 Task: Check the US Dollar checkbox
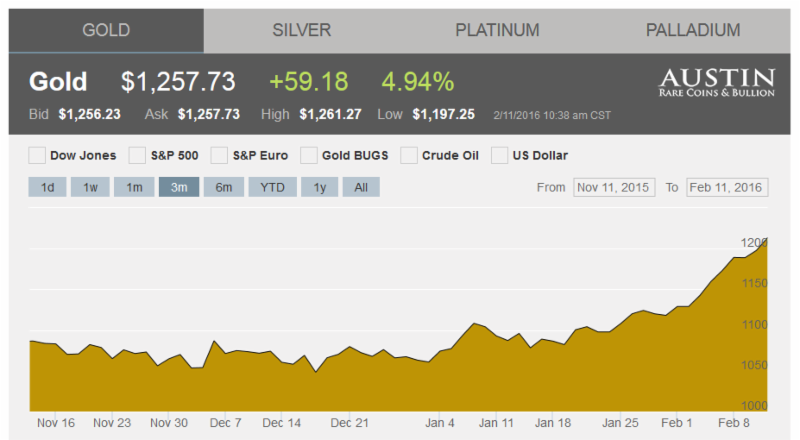click(498, 155)
